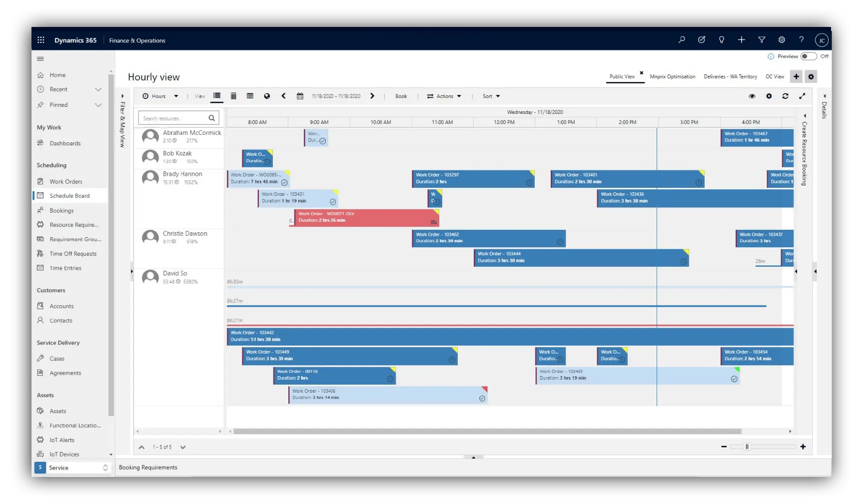The height and width of the screenshot is (504, 862).
Task: Click the Book button
Action: [x=401, y=96]
